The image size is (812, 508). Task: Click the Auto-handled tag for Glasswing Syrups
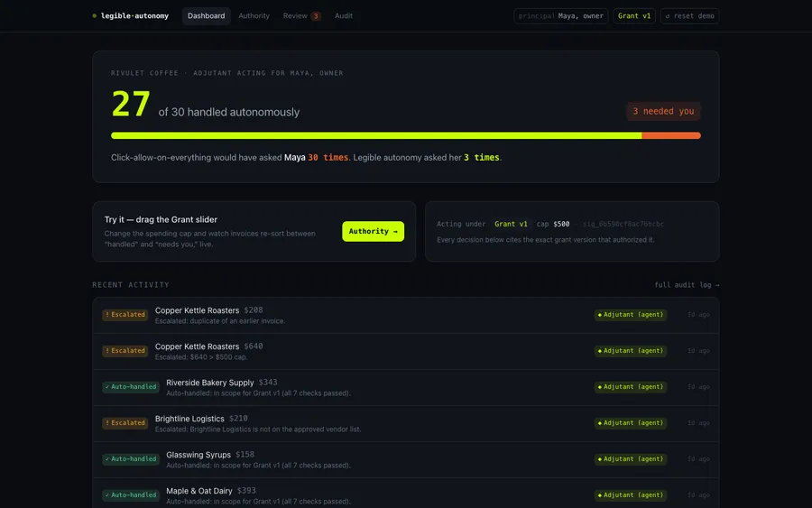131,458
